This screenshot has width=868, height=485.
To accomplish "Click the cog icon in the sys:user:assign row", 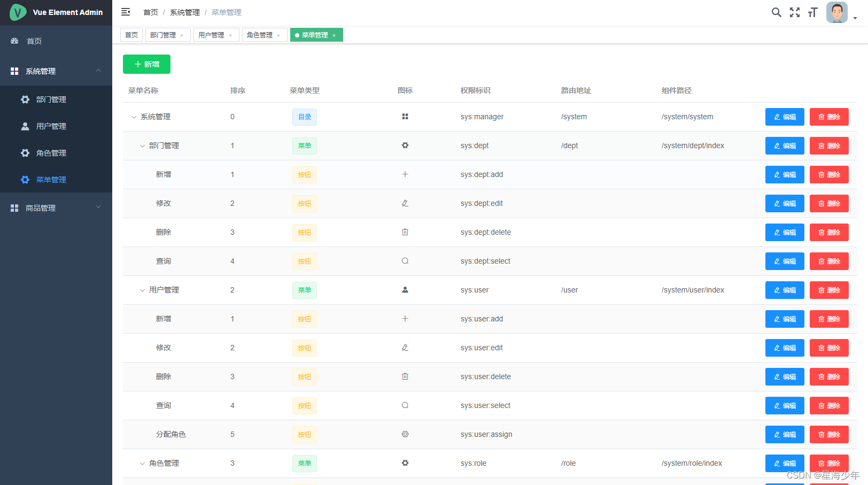I will [x=405, y=434].
